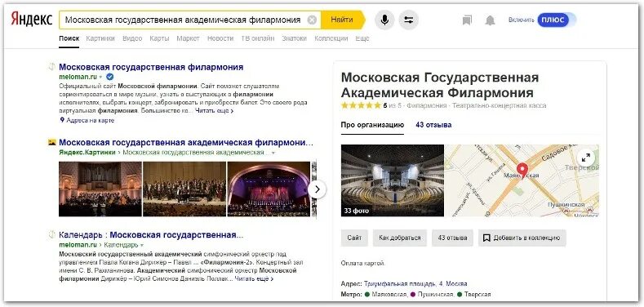Click the Филармония category text in card
The image size is (644, 307).
(426, 105)
